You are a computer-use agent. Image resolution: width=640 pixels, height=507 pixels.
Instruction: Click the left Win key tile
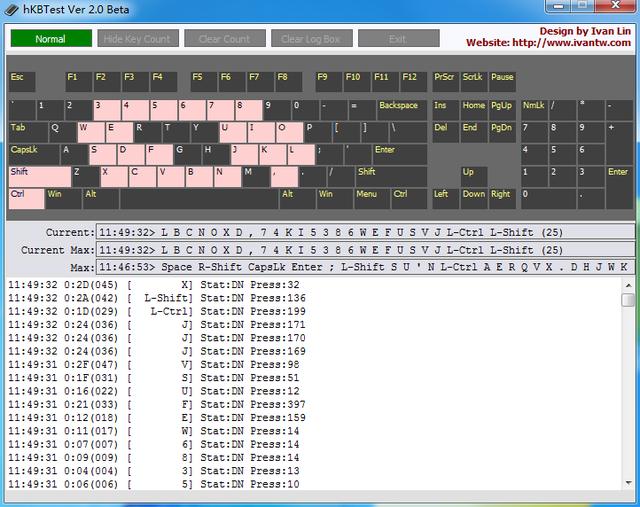pyautogui.click(x=63, y=199)
